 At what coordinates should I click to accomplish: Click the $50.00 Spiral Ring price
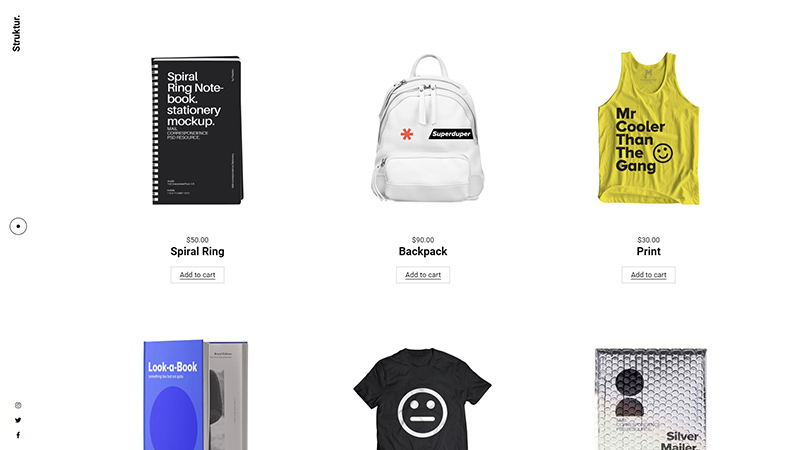tap(197, 240)
